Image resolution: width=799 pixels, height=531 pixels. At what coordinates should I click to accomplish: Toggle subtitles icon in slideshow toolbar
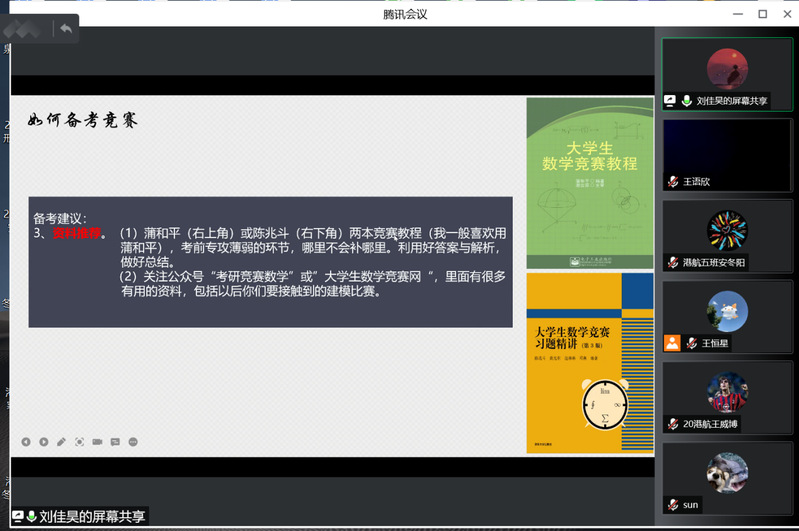(x=115, y=442)
